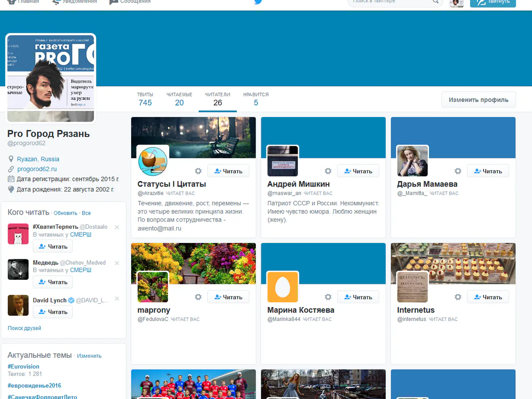Image resolution: width=532 pixels, height=399 pixels.
Task: Open gear menu for maprony
Action: coord(198,297)
